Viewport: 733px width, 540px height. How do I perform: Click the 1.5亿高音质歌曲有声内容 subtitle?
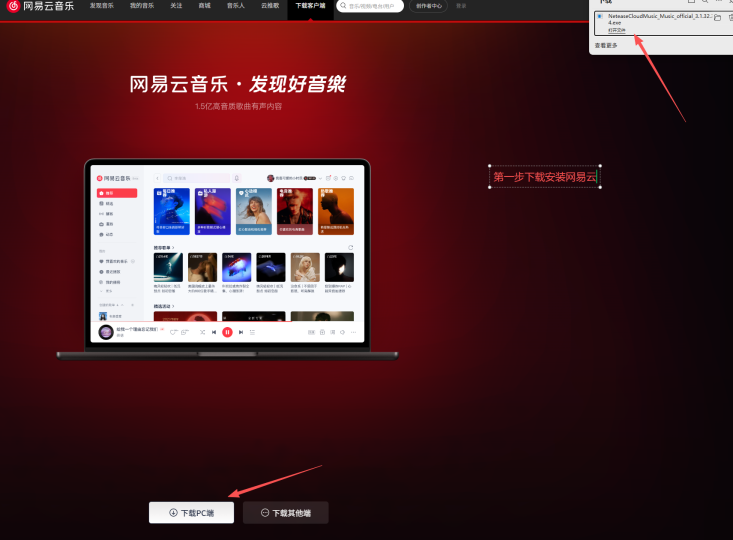238,107
